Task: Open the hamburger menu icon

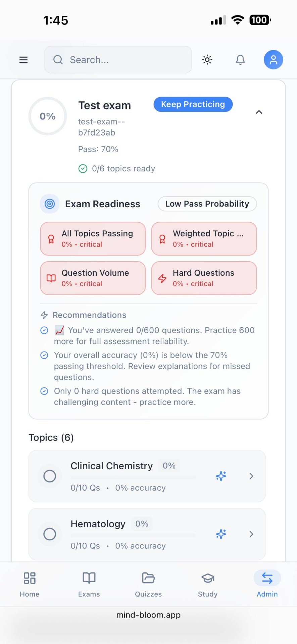Action: pos(23,60)
